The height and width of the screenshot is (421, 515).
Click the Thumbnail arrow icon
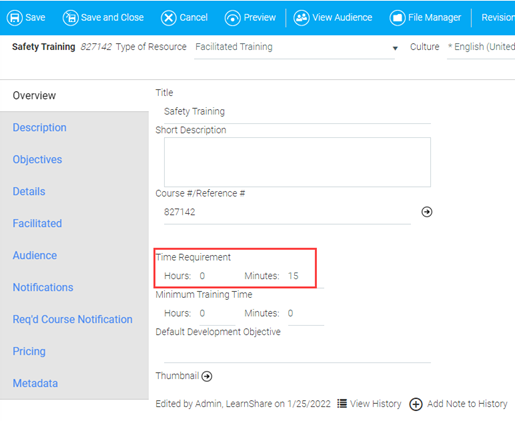pyautogui.click(x=207, y=376)
